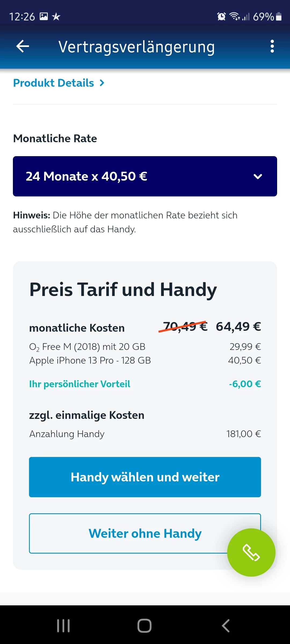Tap the battery icon in status bar
Viewport: 290px width, 644px height.
(279, 17)
